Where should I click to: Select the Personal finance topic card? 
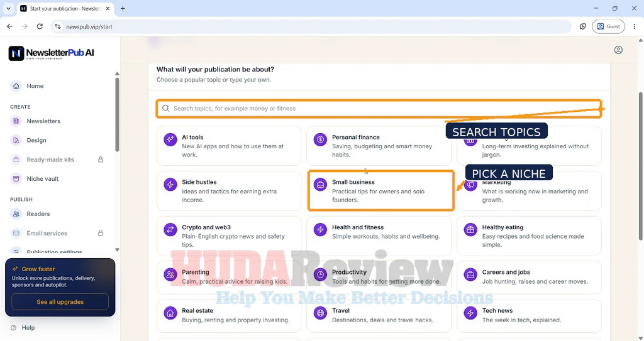[x=379, y=146]
